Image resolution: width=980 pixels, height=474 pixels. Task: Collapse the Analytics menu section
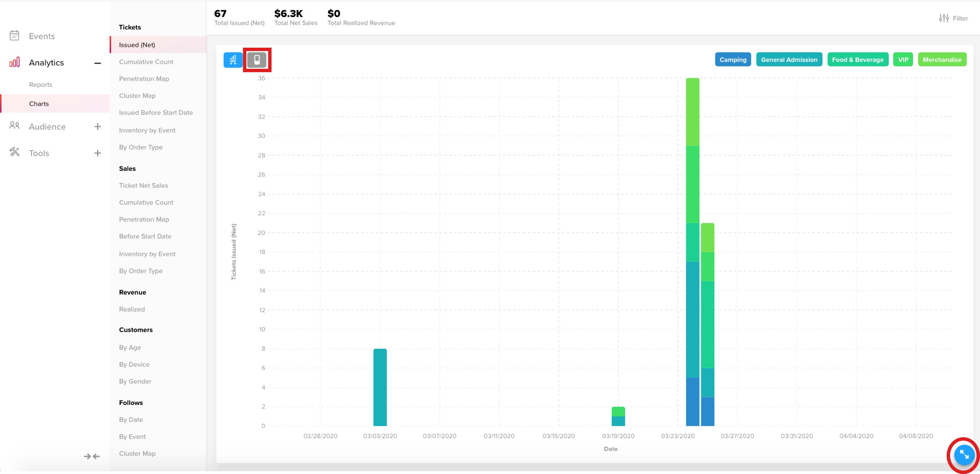pos(98,63)
